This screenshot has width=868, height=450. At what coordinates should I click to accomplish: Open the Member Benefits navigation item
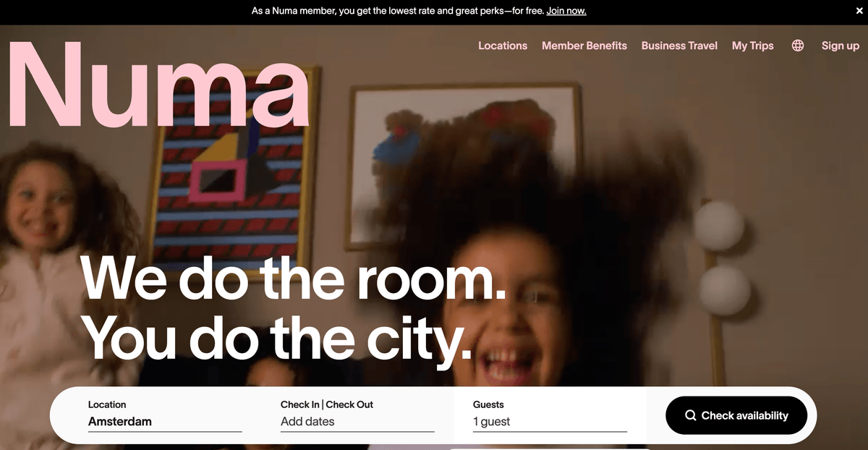pos(584,46)
